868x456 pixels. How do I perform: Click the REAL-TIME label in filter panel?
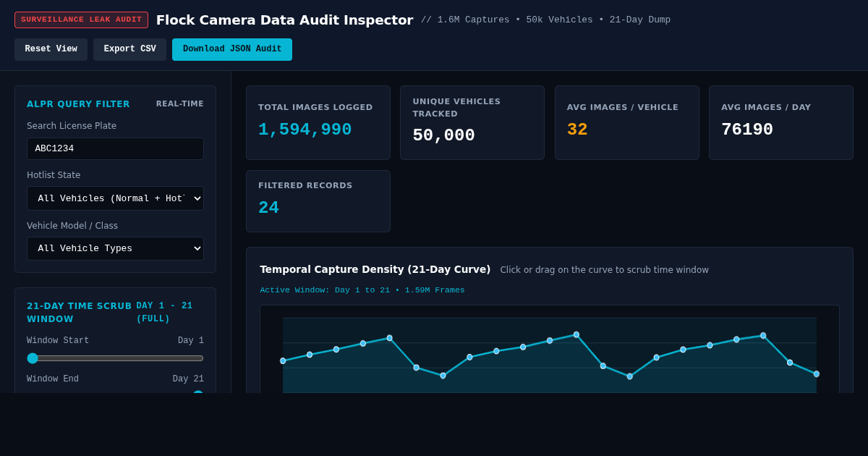tap(180, 104)
